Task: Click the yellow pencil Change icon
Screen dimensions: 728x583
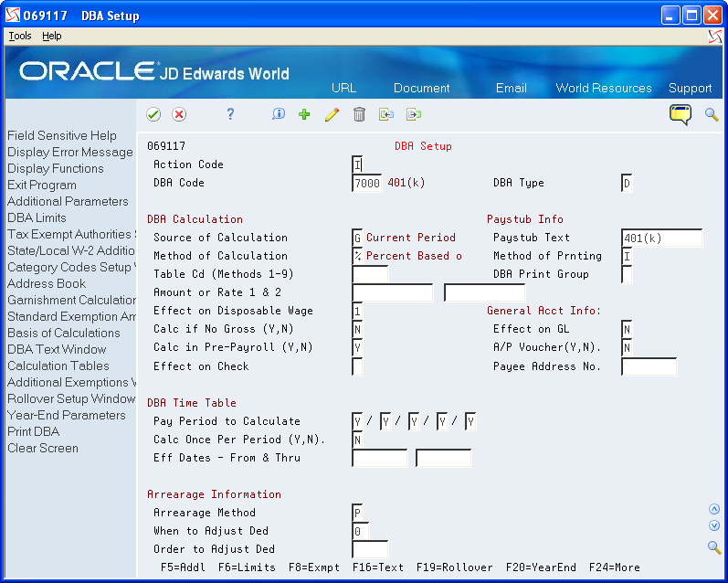Action: (x=332, y=114)
